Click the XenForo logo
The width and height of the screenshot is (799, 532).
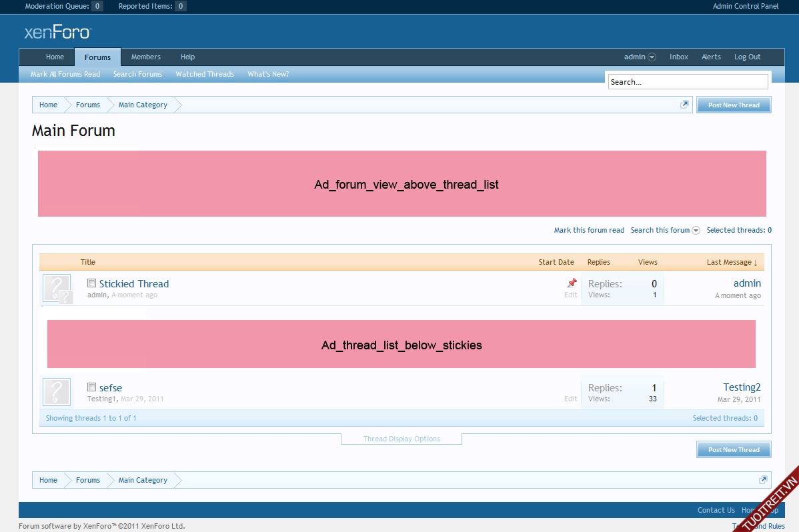click(x=57, y=32)
